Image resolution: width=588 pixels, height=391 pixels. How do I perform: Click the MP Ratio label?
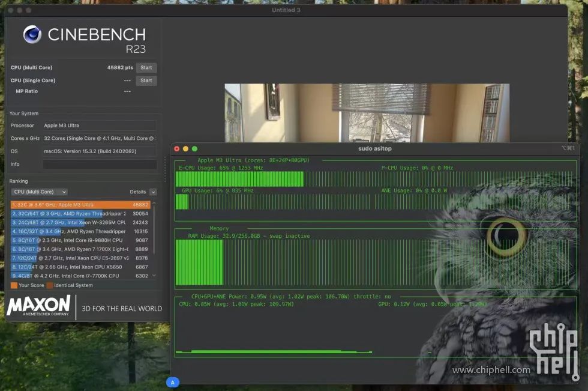pyautogui.click(x=26, y=91)
